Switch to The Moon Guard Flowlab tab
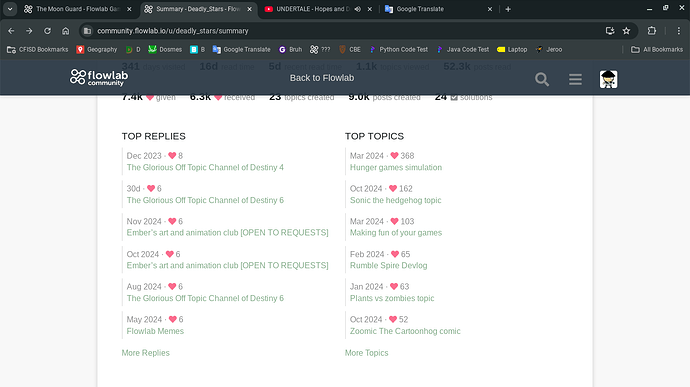 point(78,9)
